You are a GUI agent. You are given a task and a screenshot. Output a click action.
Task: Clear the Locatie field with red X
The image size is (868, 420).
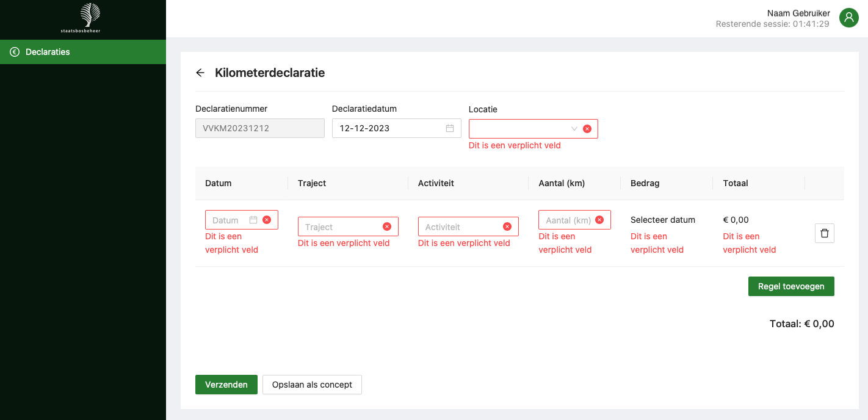point(587,129)
